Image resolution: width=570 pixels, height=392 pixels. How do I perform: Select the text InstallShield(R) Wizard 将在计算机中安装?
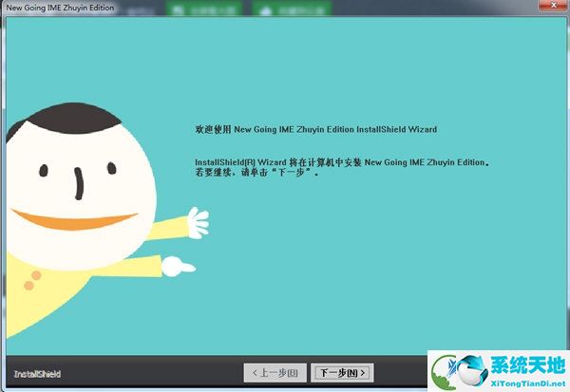(278, 162)
